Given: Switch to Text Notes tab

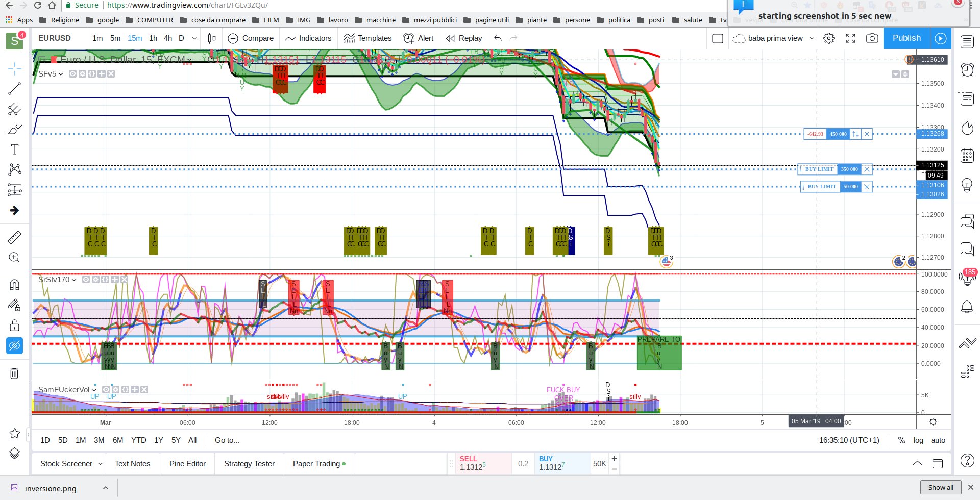Looking at the screenshot, I should (132, 464).
